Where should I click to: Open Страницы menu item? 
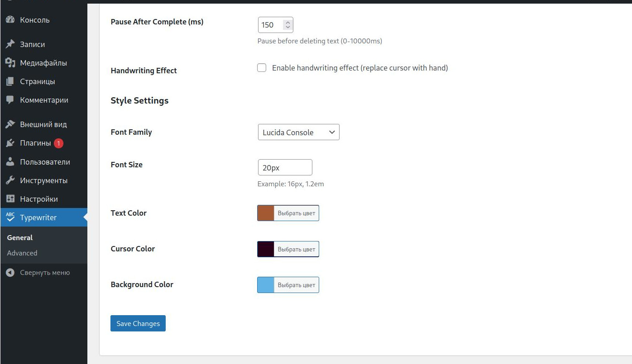43,81
